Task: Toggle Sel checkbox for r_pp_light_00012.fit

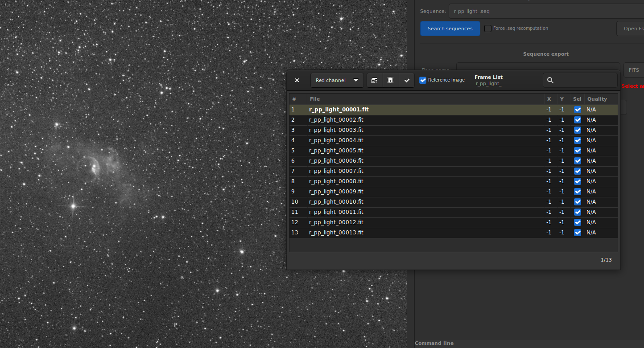Action: click(578, 222)
